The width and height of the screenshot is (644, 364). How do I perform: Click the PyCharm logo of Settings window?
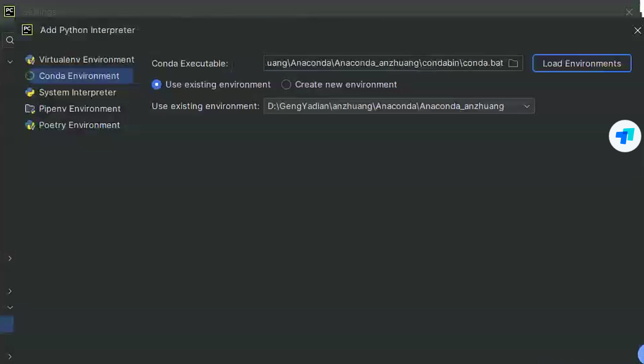[9, 11]
